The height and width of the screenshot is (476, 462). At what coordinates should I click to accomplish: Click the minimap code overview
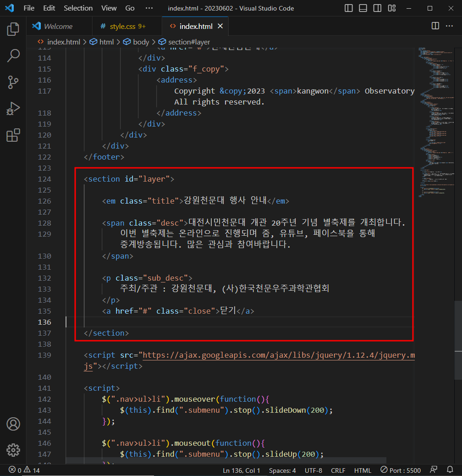436,122
